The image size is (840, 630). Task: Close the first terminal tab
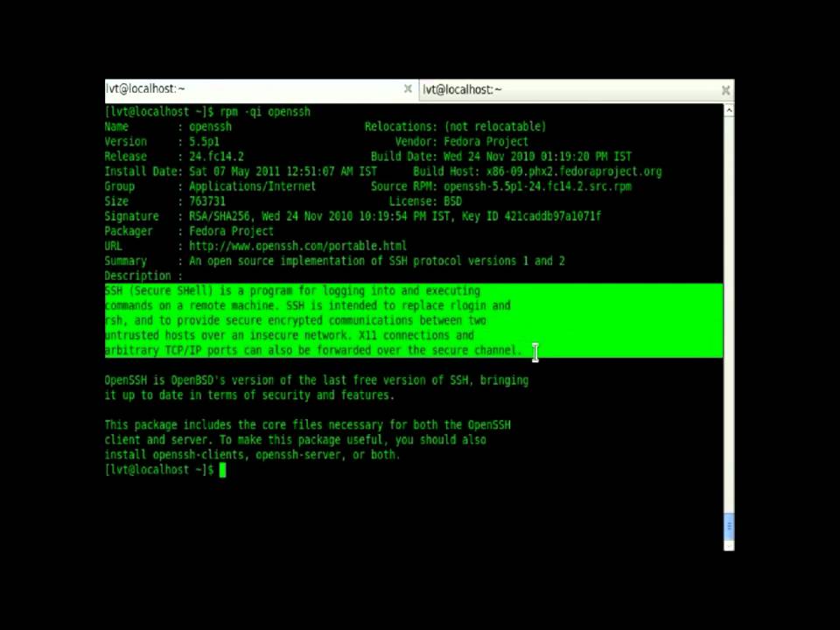(408, 89)
